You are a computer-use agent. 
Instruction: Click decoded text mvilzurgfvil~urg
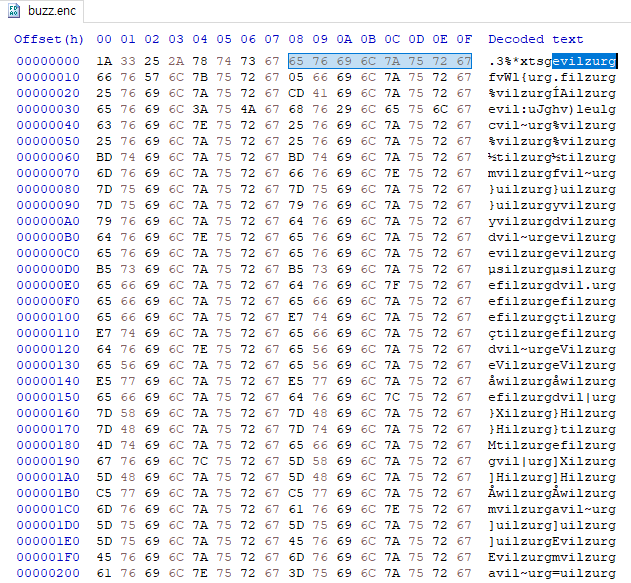(x=552, y=173)
